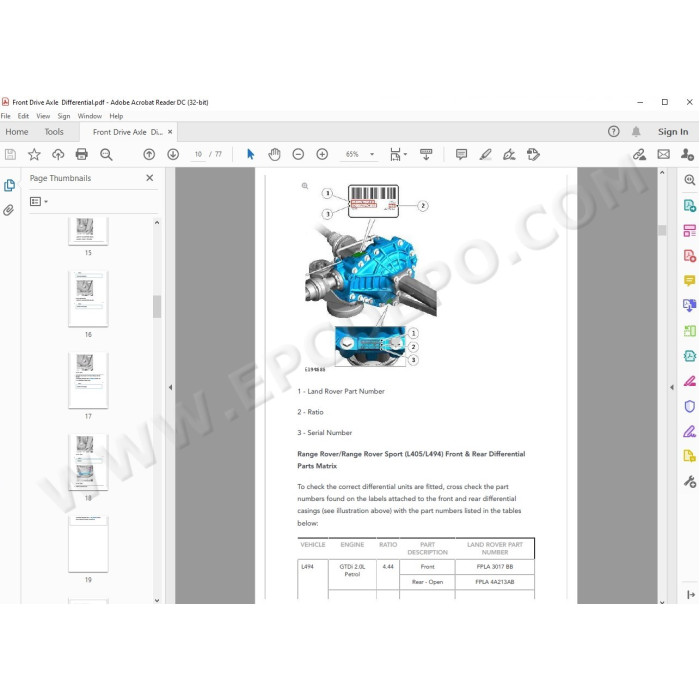This screenshot has height=700, width=700.
Task: Open the Page Thumbnails pane icon
Action: click(x=9, y=185)
